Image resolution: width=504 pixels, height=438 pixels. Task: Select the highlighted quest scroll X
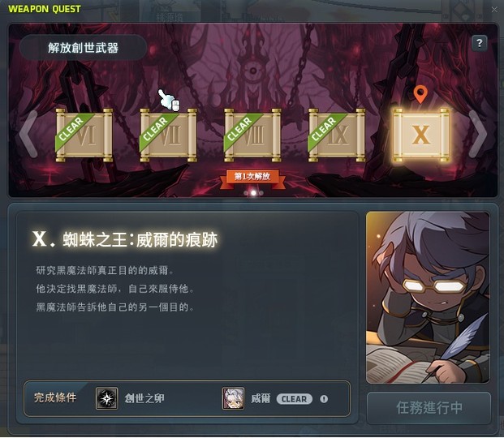[x=421, y=135]
